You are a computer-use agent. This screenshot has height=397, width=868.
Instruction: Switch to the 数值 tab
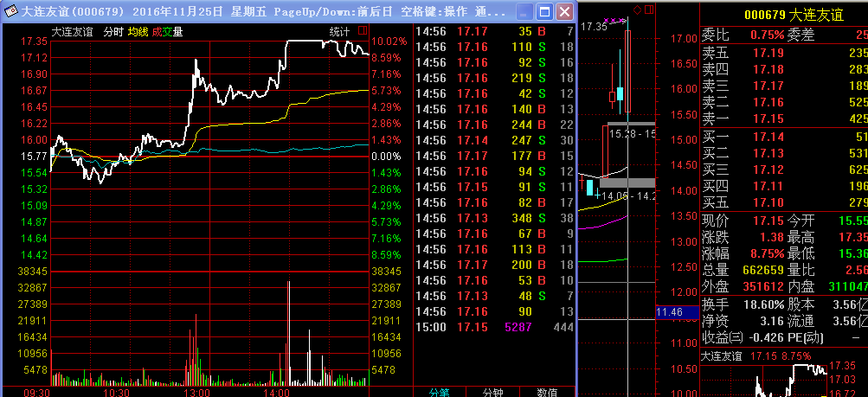(547, 391)
